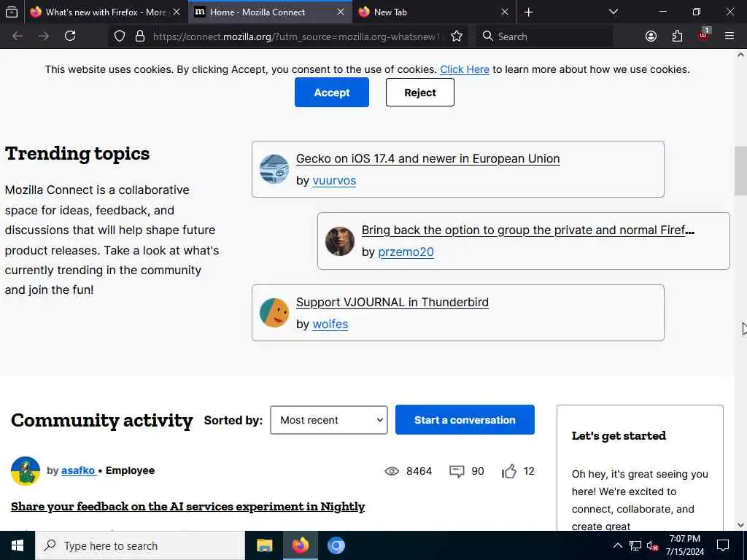Go forward with the forward arrow button
Screen dimensions: 747x560
point(43,36)
